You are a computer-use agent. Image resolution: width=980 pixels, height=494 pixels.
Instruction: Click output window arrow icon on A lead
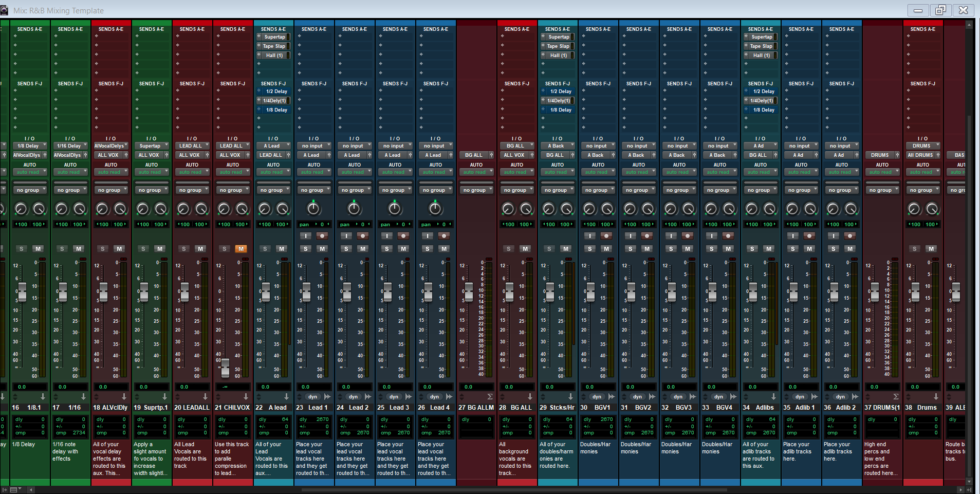pyautogui.click(x=286, y=397)
